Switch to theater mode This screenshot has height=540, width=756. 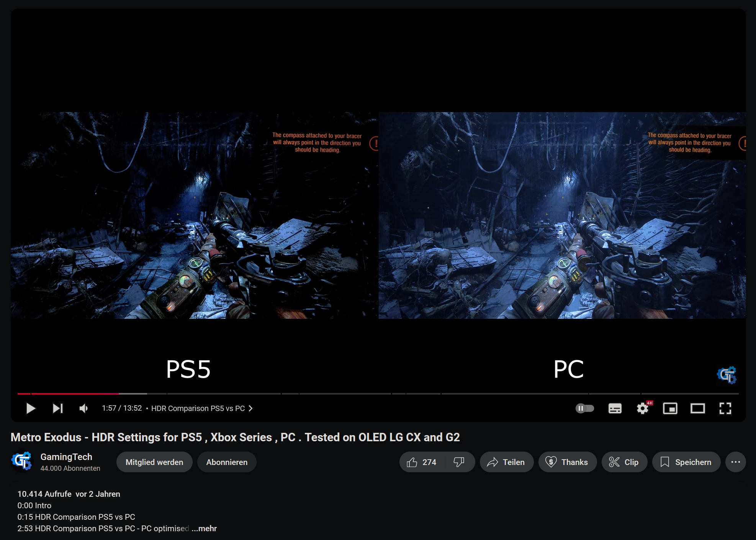(x=697, y=408)
